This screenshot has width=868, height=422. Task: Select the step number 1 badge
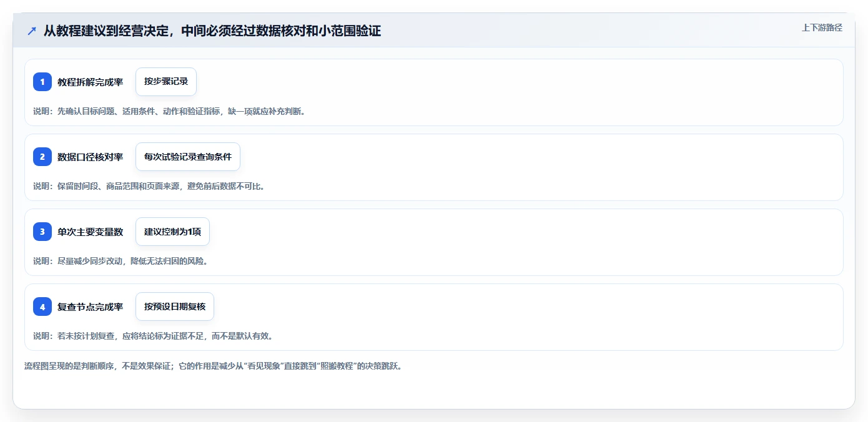[x=42, y=82]
